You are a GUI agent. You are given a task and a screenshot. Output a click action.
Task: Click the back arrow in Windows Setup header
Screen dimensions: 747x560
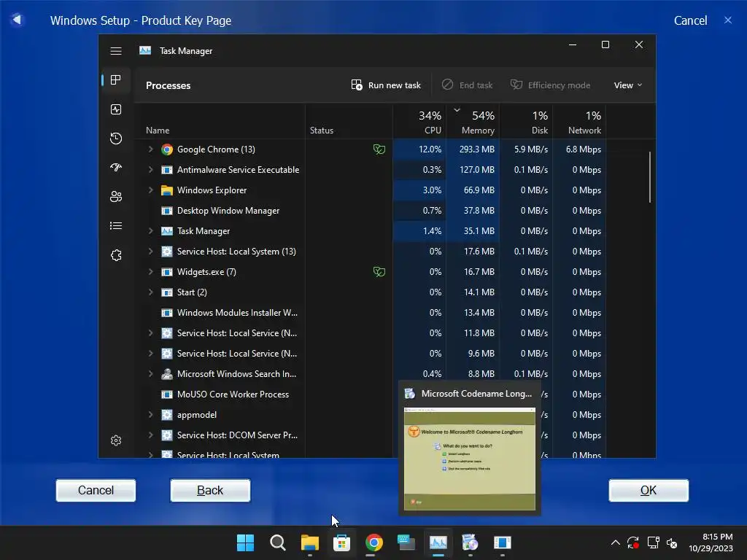(x=18, y=20)
